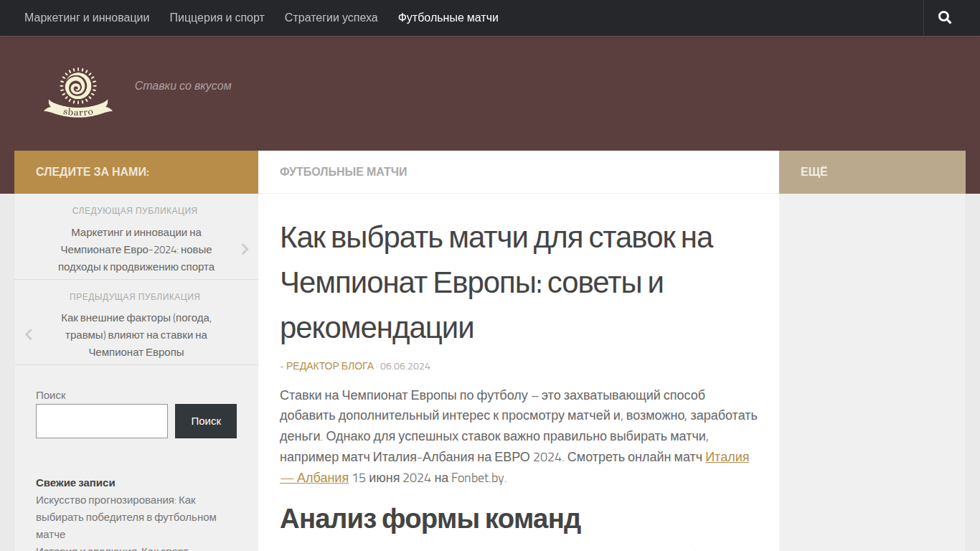The width and height of the screenshot is (980, 551).
Task: Click the Свежие записи widget title
Action: (75, 483)
